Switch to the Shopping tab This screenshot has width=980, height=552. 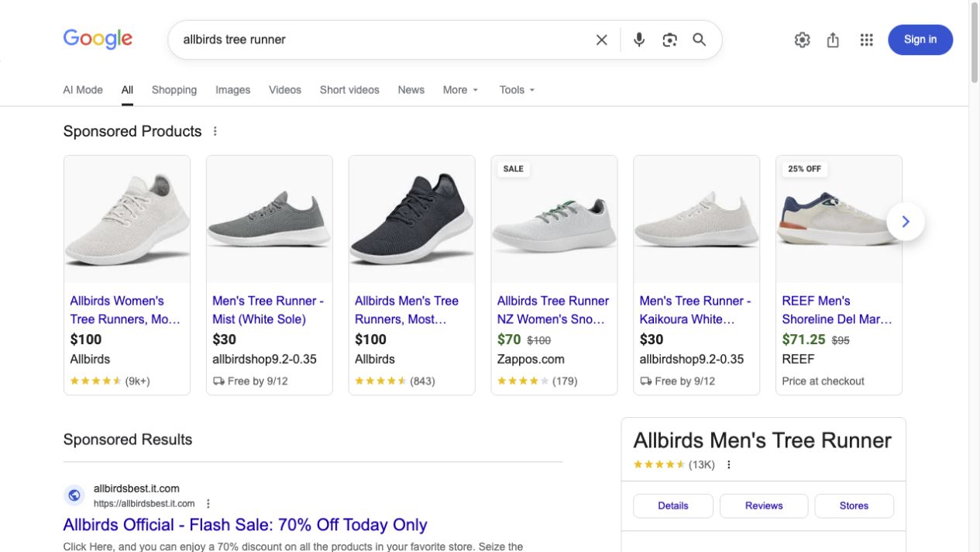coord(174,90)
